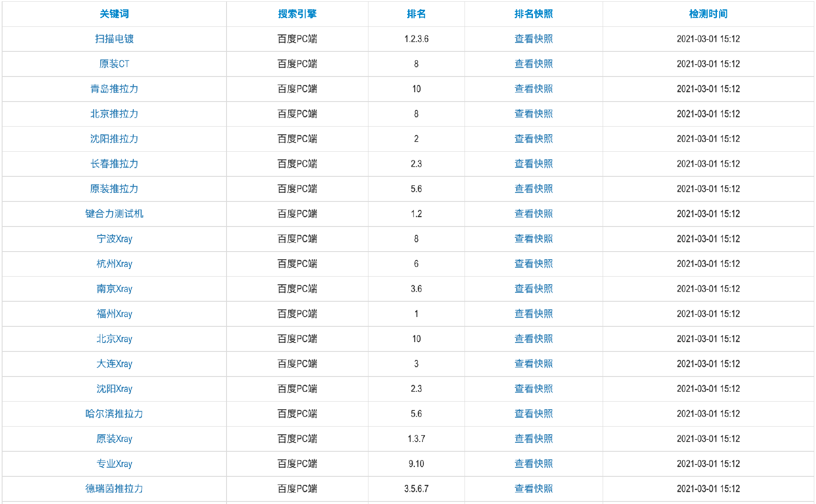Open the 沈阳推拉力 keyword link

[114, 139]
